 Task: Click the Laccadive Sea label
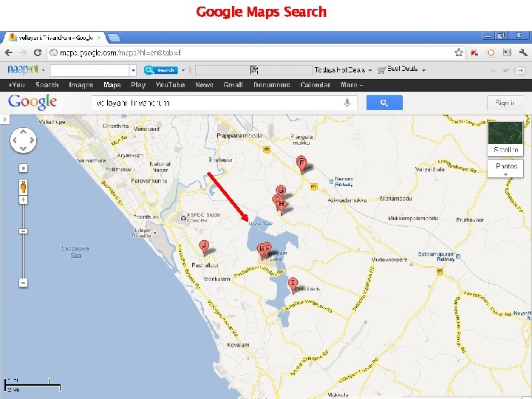[x=75, y=252]
